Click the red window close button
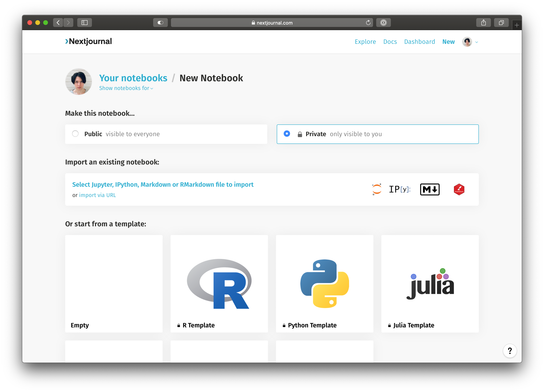The width and height of the screenshot is (544, 392). (30, 23)
